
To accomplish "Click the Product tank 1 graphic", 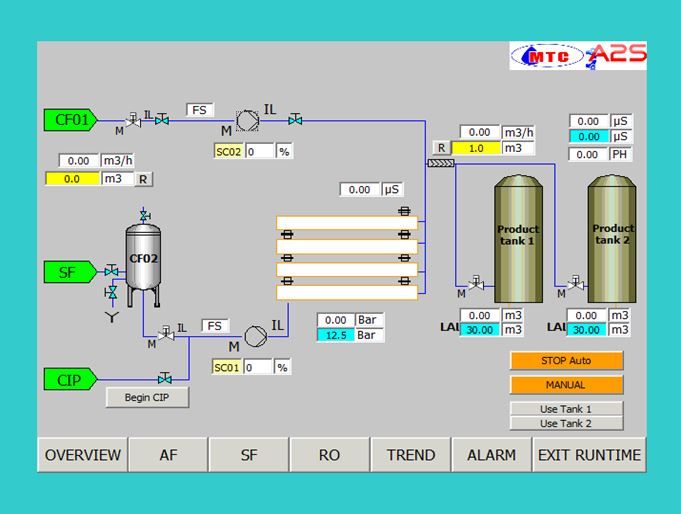I will coord(518,238).
